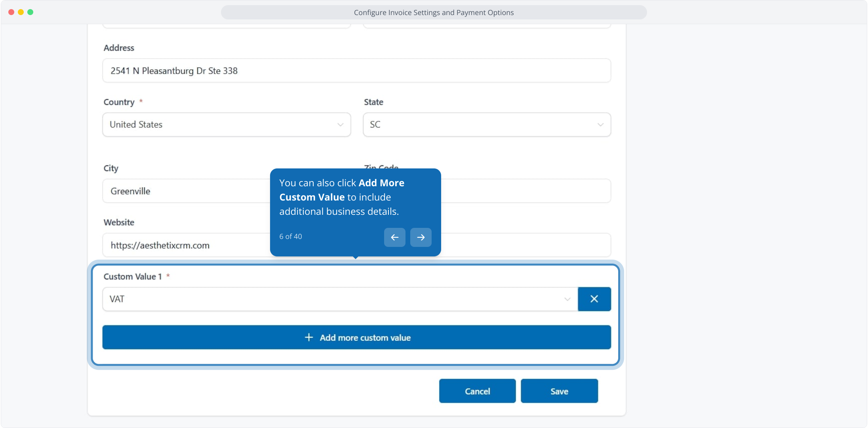This screenshot has width=868, height=428.
Task: Advance to next tooltip step arrow
Action: click(421, 237)
